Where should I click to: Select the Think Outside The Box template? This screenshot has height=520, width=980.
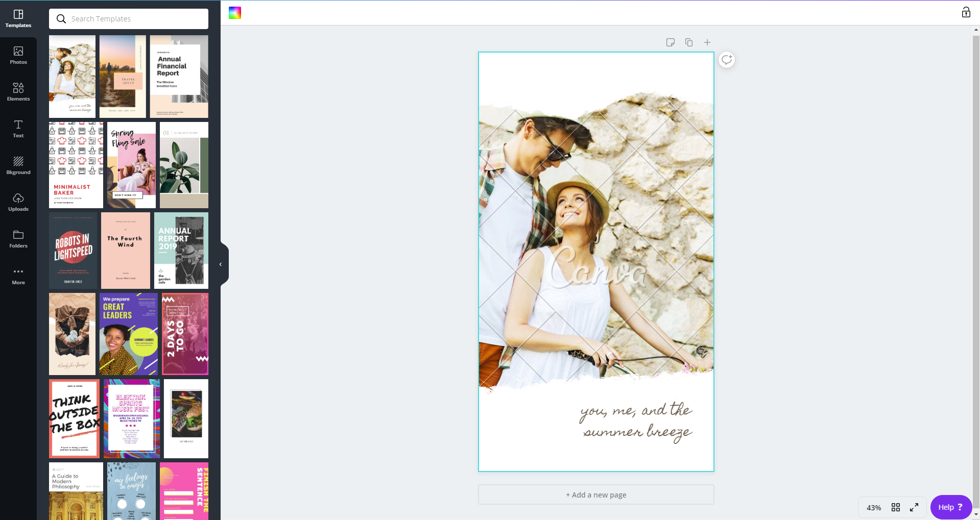[75, 418]
